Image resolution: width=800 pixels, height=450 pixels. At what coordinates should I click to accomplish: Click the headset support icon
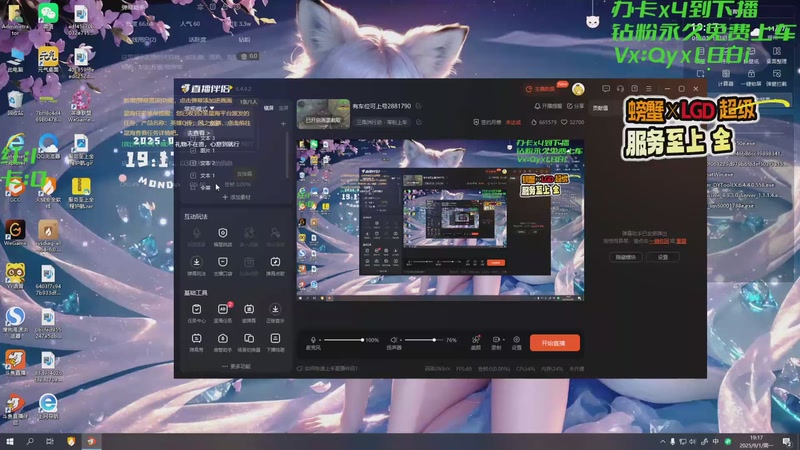tap(620, 89)
